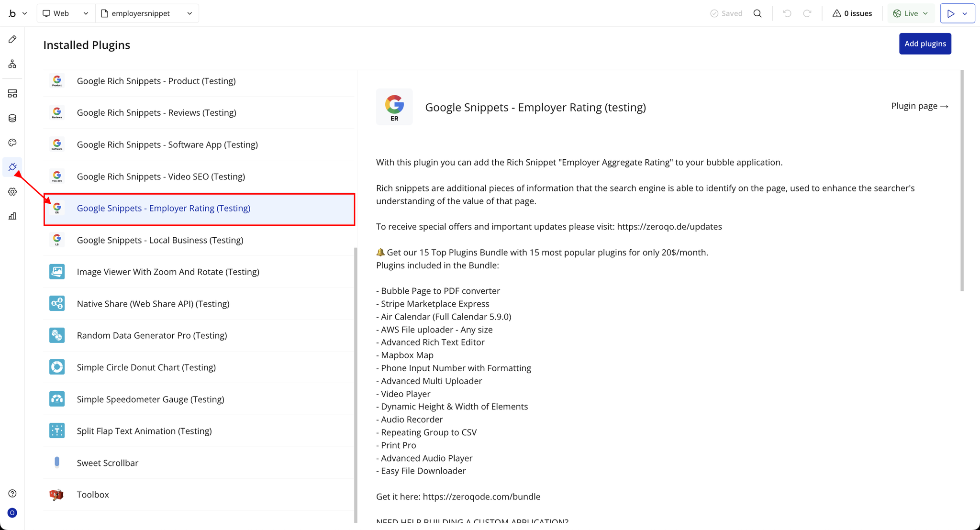Image resolution: width=980 pixels, height=530 pixels.
Task: Open the Design tab pencil icon
Action: (12, 39)
